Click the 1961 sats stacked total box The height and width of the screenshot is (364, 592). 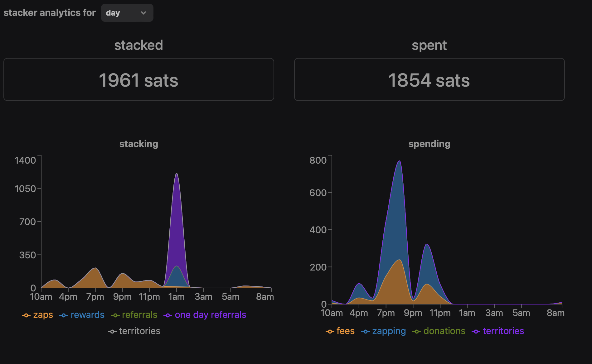[139, 79]
